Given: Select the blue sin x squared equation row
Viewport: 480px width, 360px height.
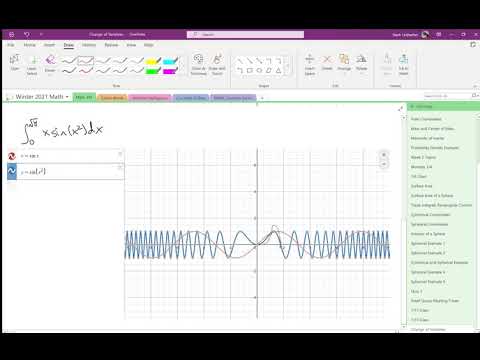Looking at the screenshot, I should coord(65,171).
